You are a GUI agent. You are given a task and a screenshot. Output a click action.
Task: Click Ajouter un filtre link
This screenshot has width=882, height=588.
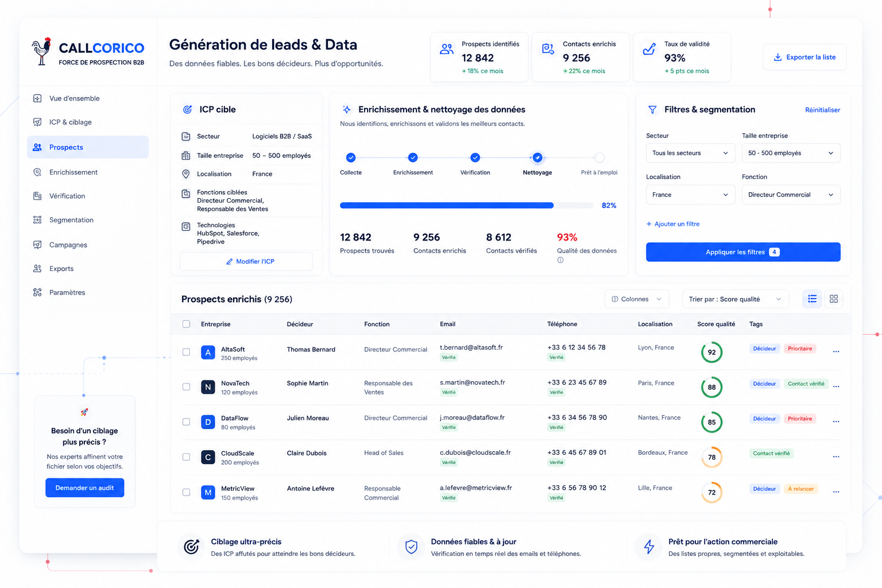673,224
